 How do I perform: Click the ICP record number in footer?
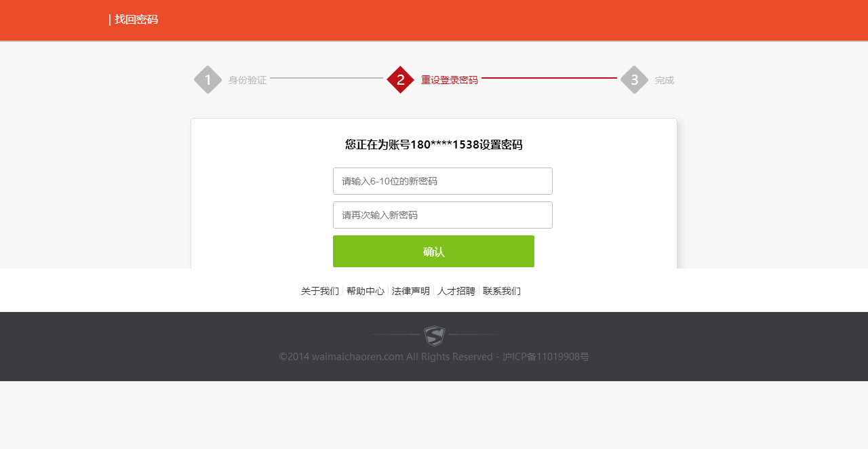tap(546, 357)
